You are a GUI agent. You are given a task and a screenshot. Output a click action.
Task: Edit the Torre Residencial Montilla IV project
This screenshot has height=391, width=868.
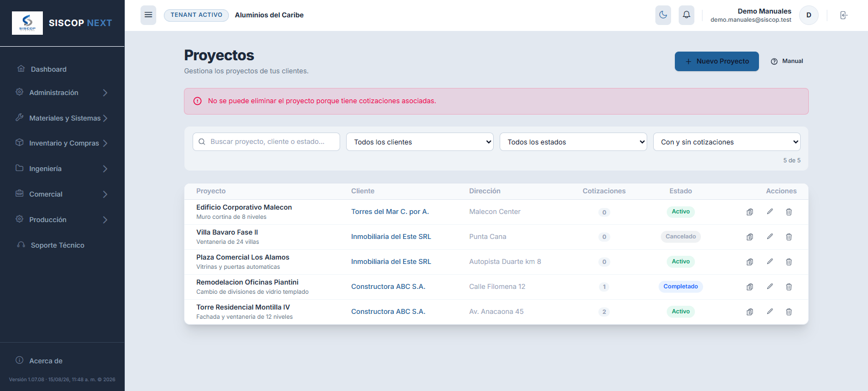point(770,312)
